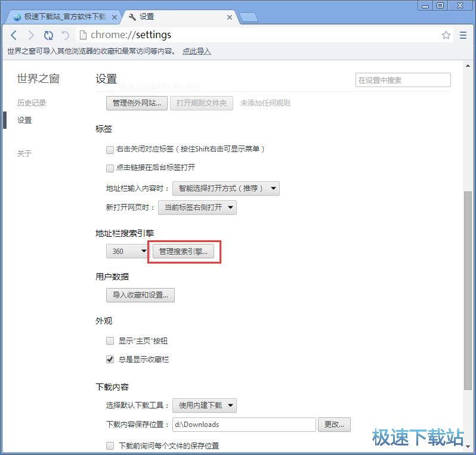Close the 极速下载站 tab
The width and height of the screenshot is (476, 455).
point(115,17)
